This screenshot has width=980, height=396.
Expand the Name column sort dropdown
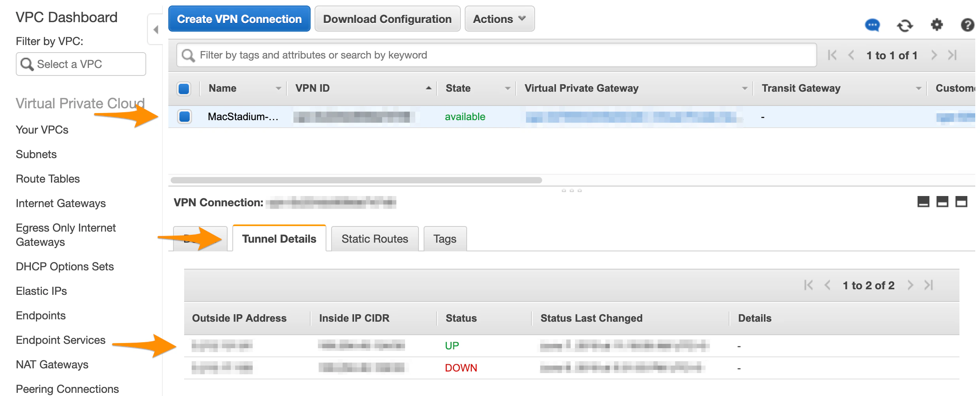[279, 88]
